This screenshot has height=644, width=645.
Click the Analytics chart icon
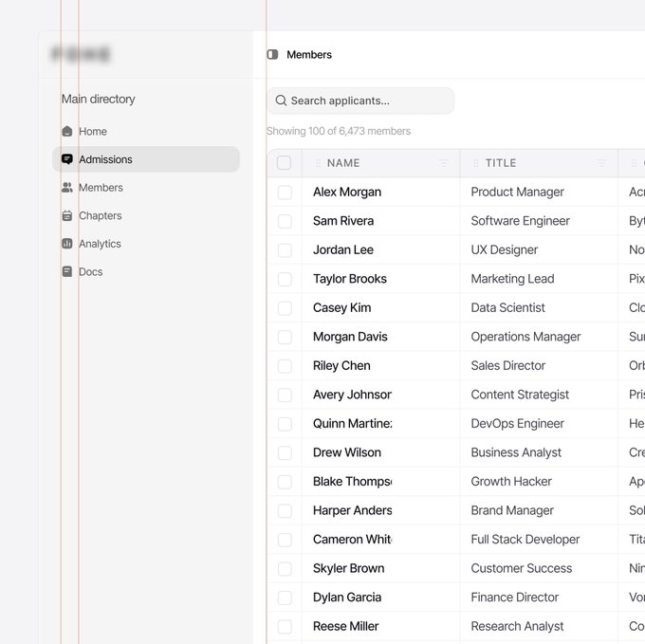tap(67, 244)
